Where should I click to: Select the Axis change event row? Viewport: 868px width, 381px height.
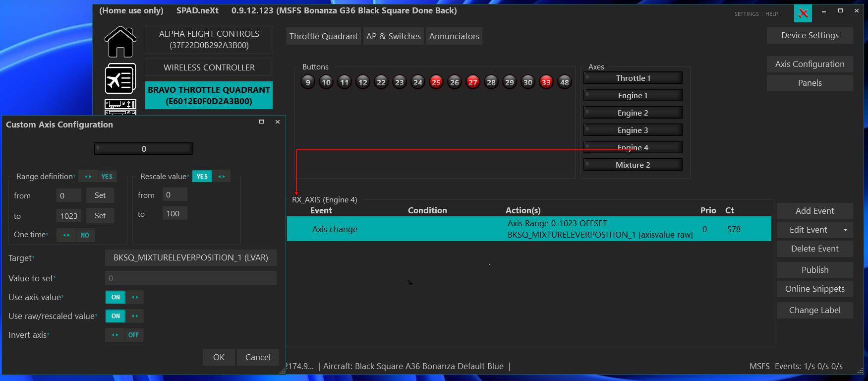click(x=529, y=229)
